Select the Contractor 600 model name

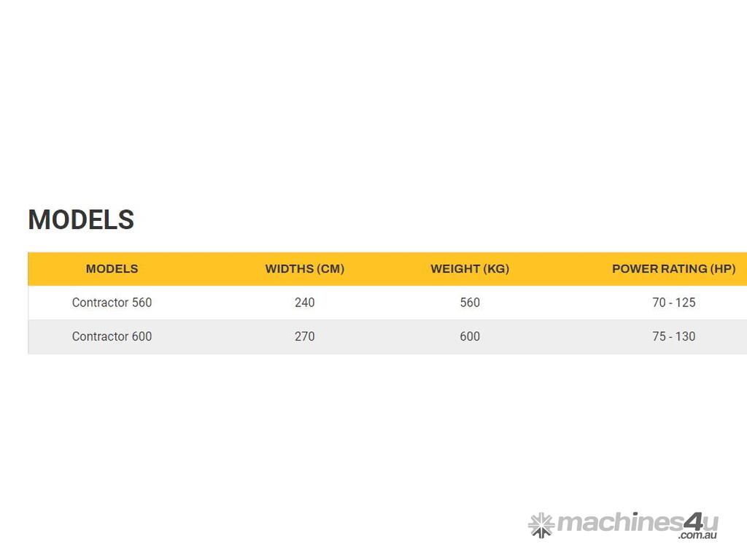pos(112,337)
